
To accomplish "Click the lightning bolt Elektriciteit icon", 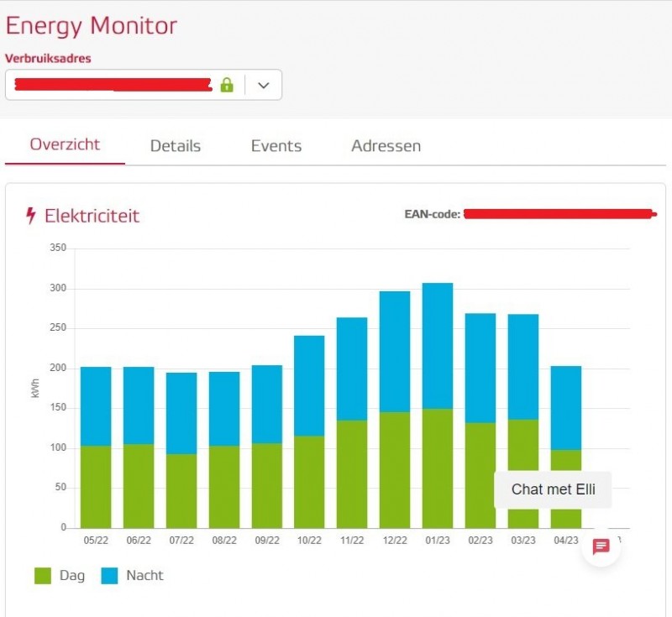I will coord(31,215).
